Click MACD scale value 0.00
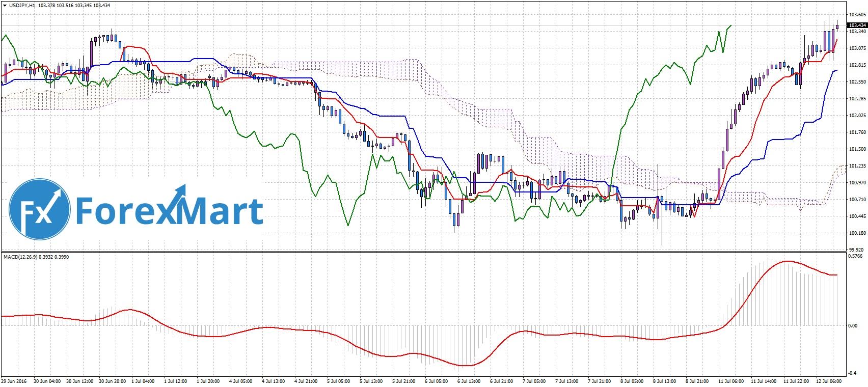 (853, 326)
